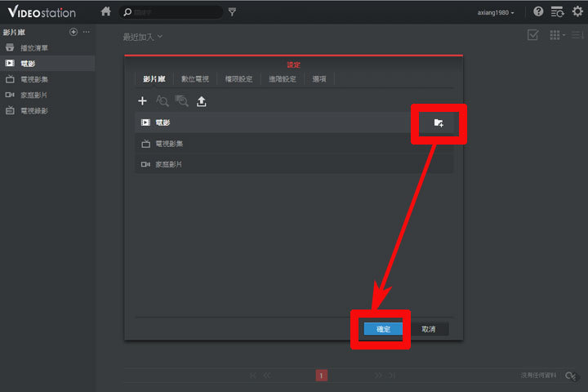Switch to 進階設定 tab

coord(283,79)
